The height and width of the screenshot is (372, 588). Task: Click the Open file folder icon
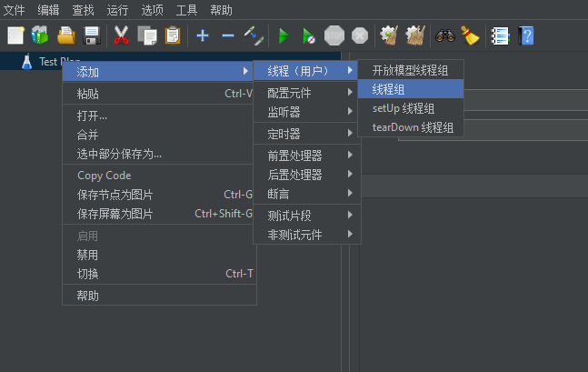pyautogui.click(x=66, y=35)
